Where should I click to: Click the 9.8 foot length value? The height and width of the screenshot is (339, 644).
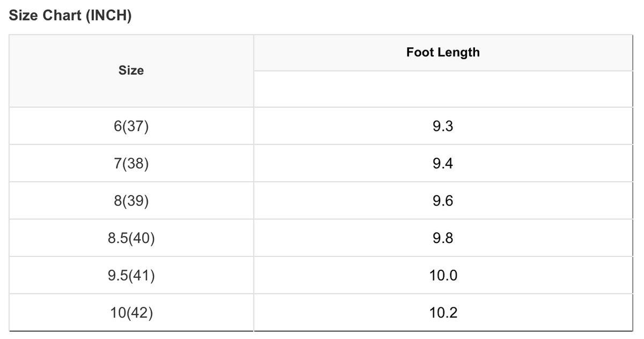point(443,238)
